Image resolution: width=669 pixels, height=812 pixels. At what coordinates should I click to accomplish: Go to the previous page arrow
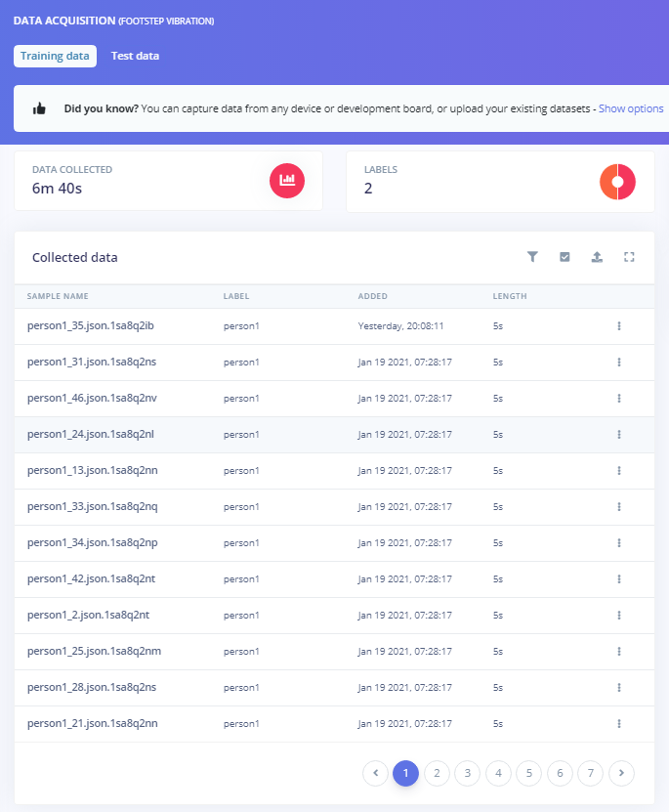pyautogui.click(x=375, y=774)
